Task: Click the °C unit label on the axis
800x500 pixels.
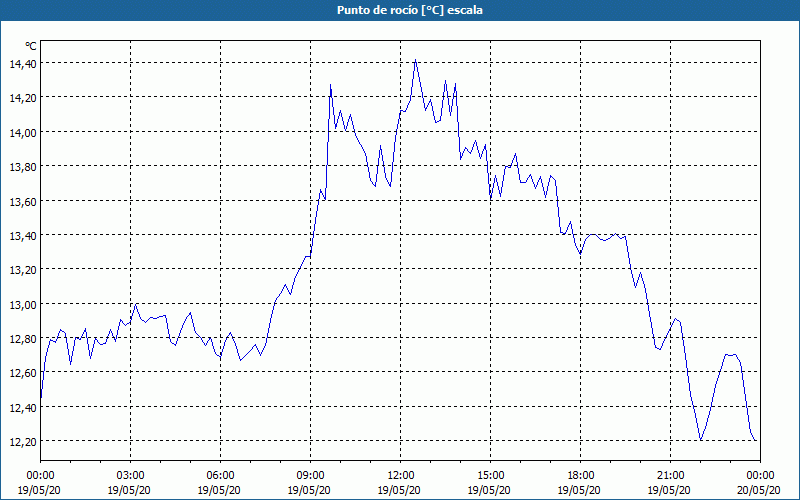Action: click(31, 46)
